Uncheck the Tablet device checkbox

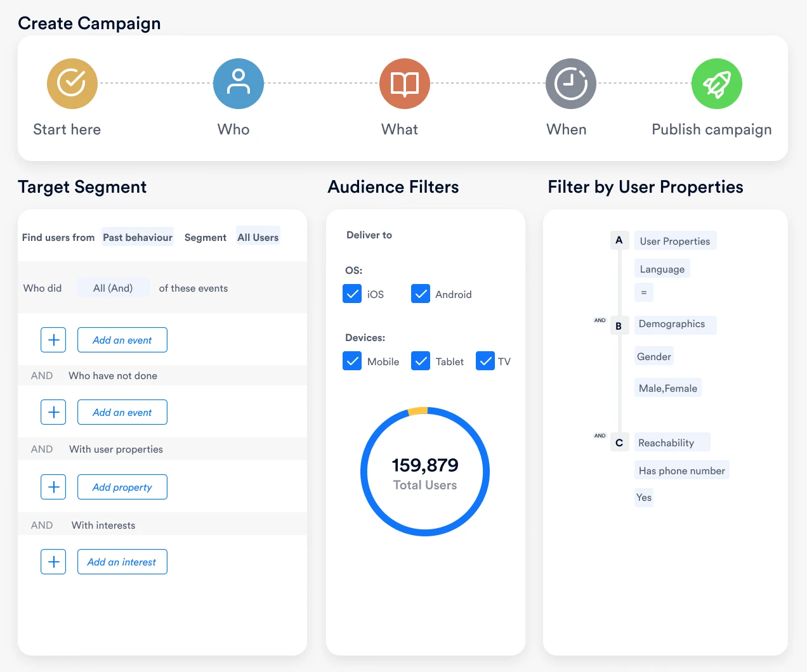click(x=421, y=361)
